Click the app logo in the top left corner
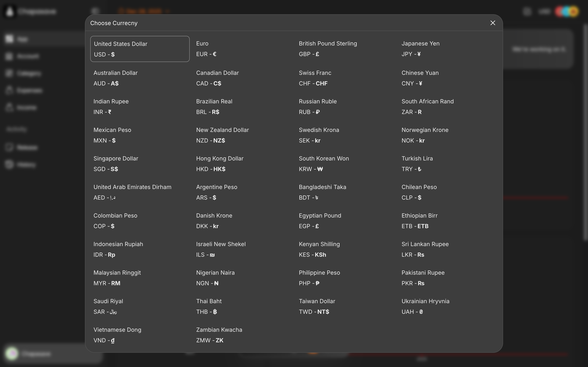The image size is (588, 367). pos(10,11)
